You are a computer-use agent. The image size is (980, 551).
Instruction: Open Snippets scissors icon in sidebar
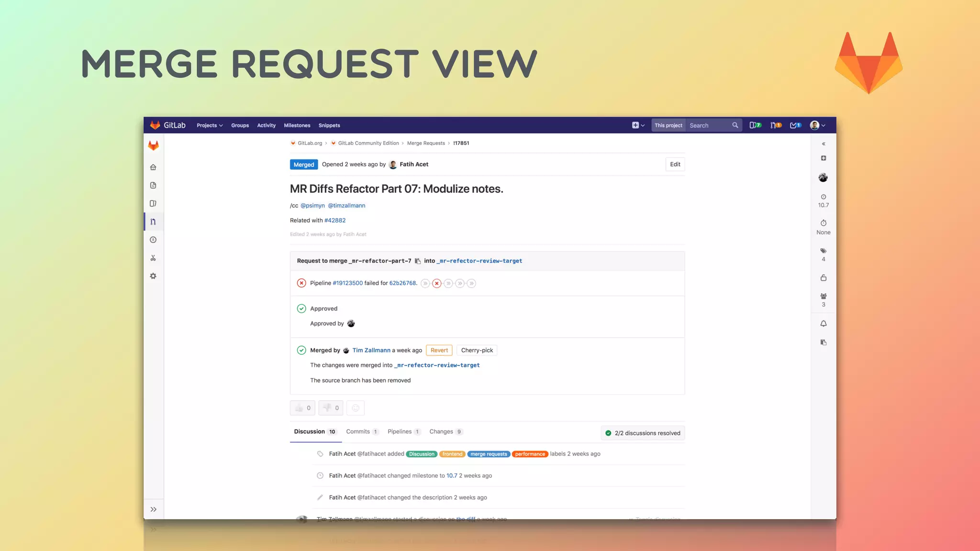click(153, 258)
